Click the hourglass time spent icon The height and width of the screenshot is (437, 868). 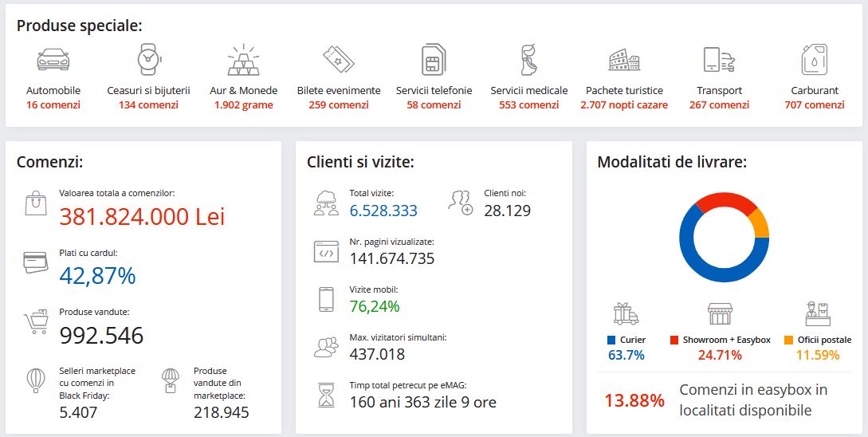(x=325, y=396)
